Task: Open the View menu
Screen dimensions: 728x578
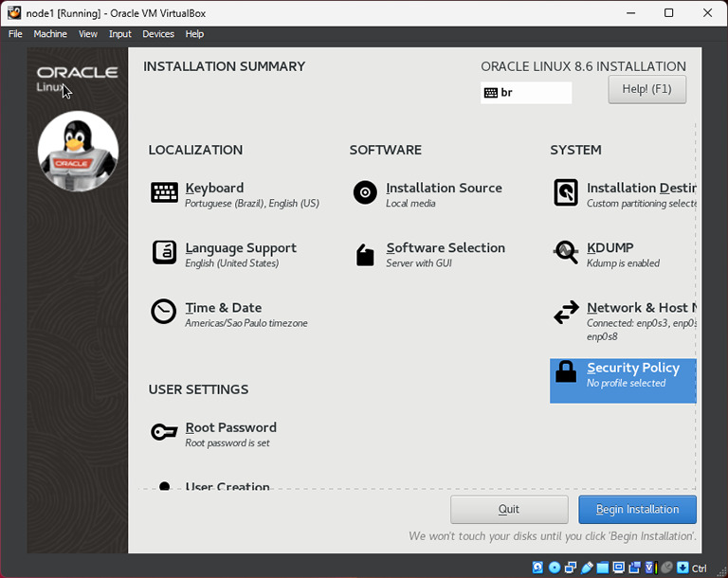Action: point(88,34)
